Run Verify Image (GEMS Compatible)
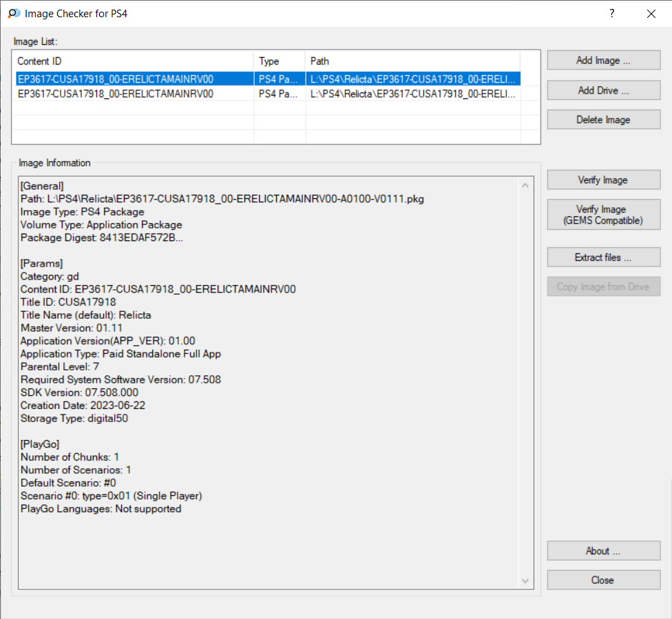672x619 pixels. coord(603,215)
